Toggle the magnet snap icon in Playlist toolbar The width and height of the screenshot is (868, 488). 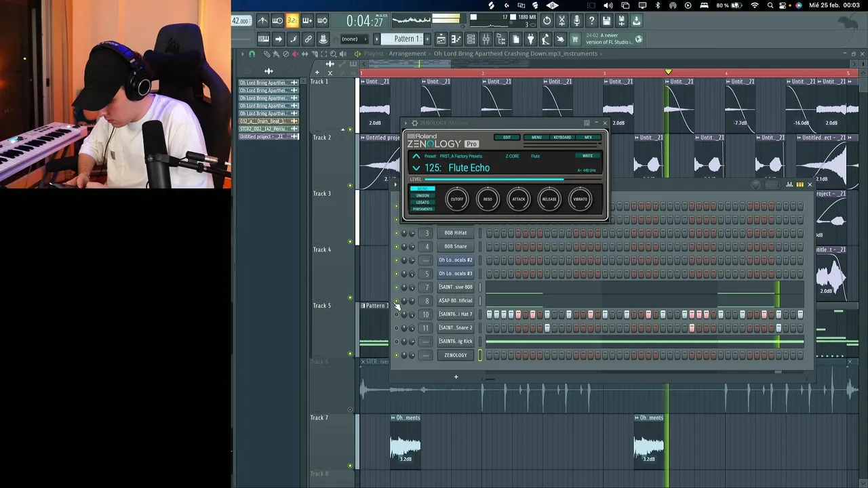pos(252,54)
